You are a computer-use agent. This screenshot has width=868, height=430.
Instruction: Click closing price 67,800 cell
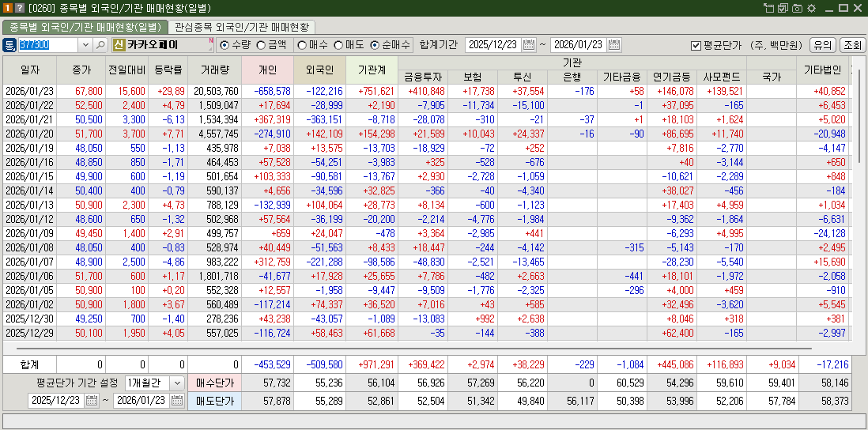pos(81,92)
